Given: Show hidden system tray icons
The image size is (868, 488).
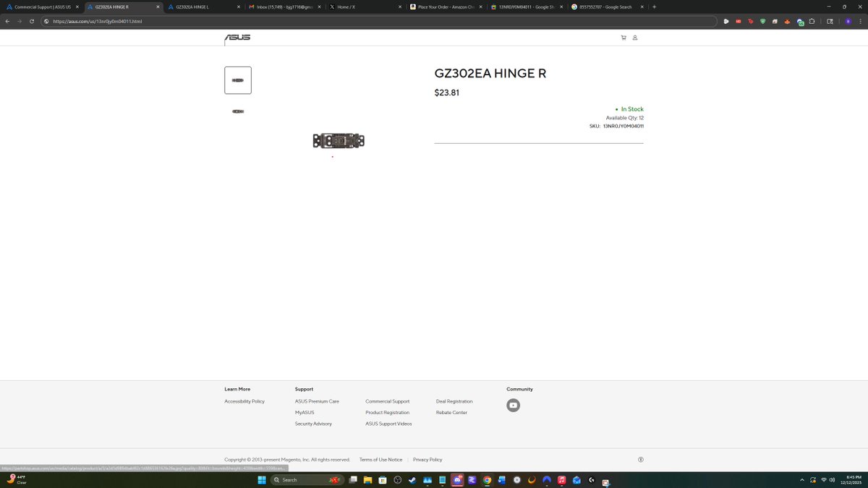Looking at the screenshot, I should tap(801, 480).
